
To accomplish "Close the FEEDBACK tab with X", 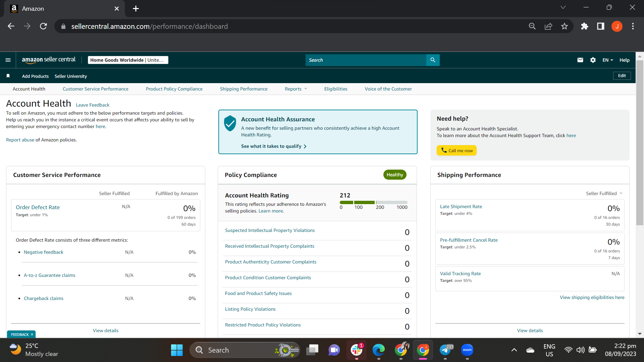I will tap(32, 335).
